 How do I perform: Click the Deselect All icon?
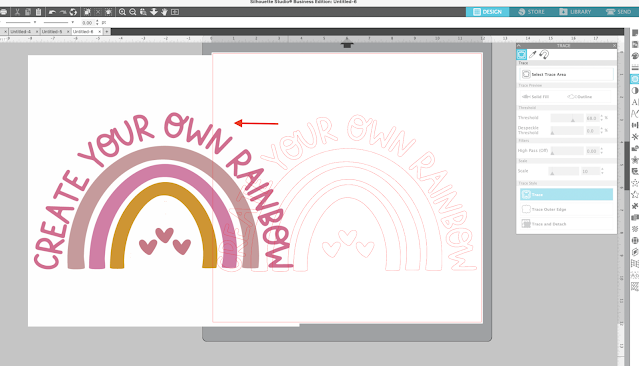point(98,12)
